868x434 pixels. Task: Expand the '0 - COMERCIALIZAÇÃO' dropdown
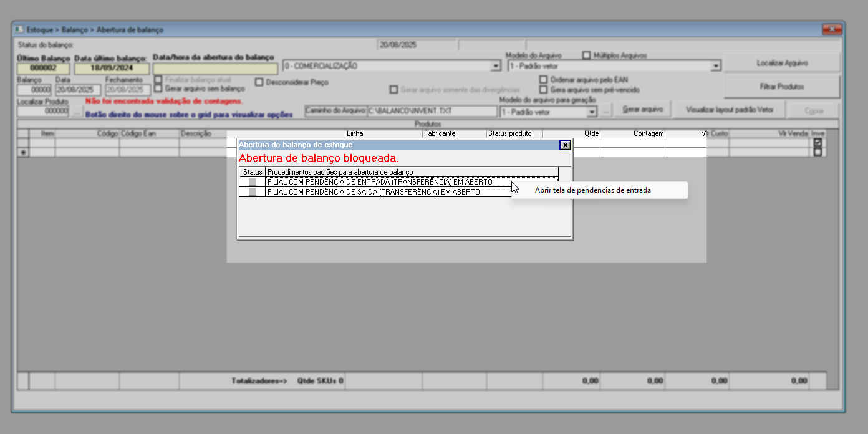tap(496, 66)
